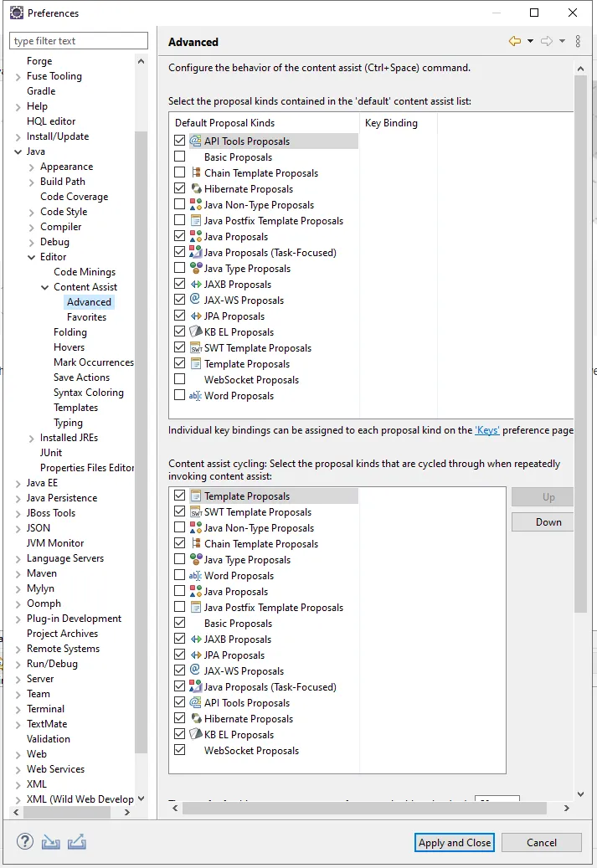
Task: Click the Cancel button
Action: pyautogui.click(x=542, y=843)
